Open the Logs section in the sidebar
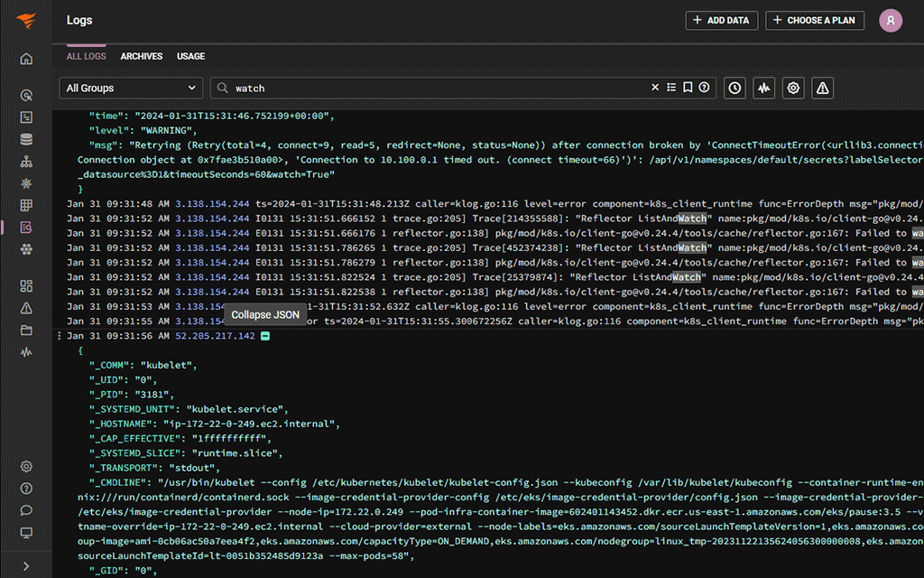 tap(26, 227)
